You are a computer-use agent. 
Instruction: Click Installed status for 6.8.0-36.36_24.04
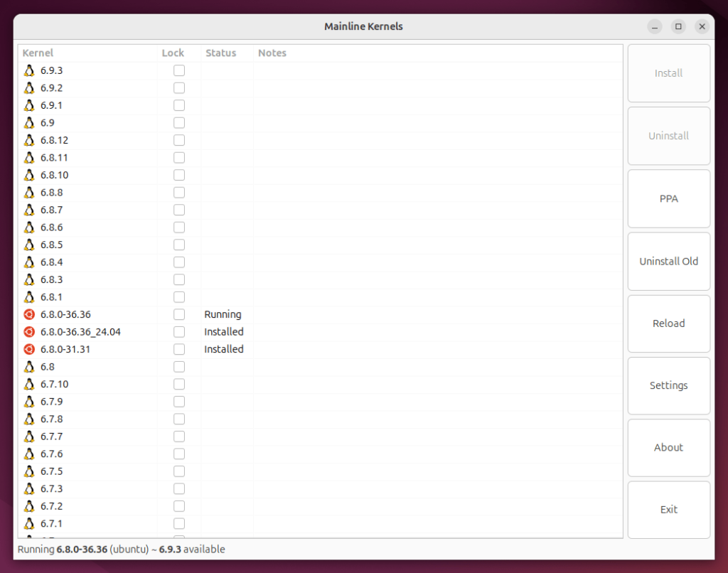coord(224,331)
